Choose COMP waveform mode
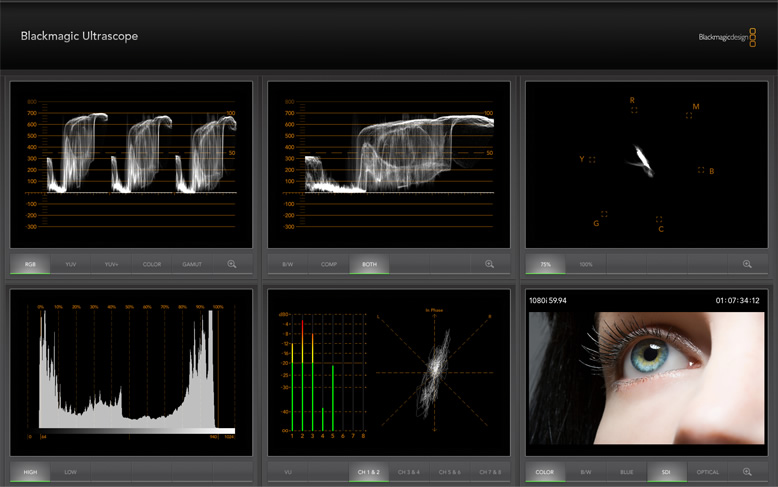The height and width of the screenshot is (487, 778). coord(328,264)
